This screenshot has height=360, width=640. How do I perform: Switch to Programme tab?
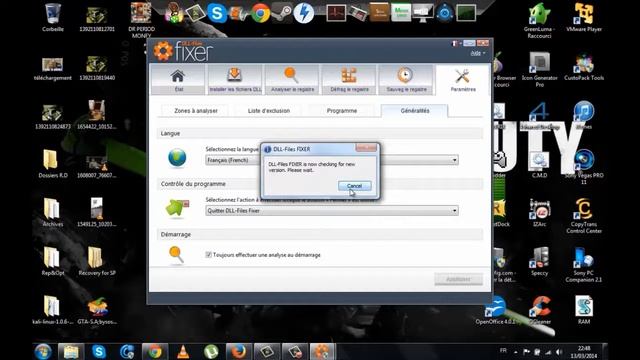click(x=342, y=111)
